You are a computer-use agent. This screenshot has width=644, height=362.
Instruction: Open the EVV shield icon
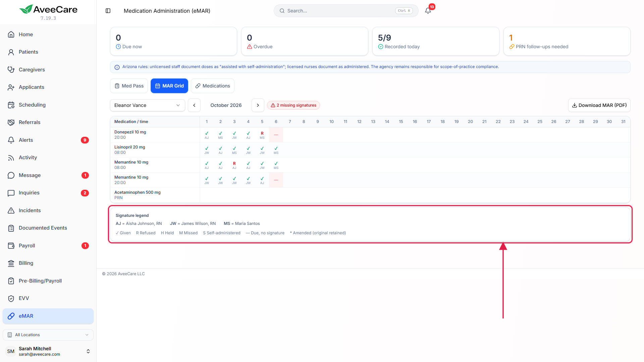[11, 298]
